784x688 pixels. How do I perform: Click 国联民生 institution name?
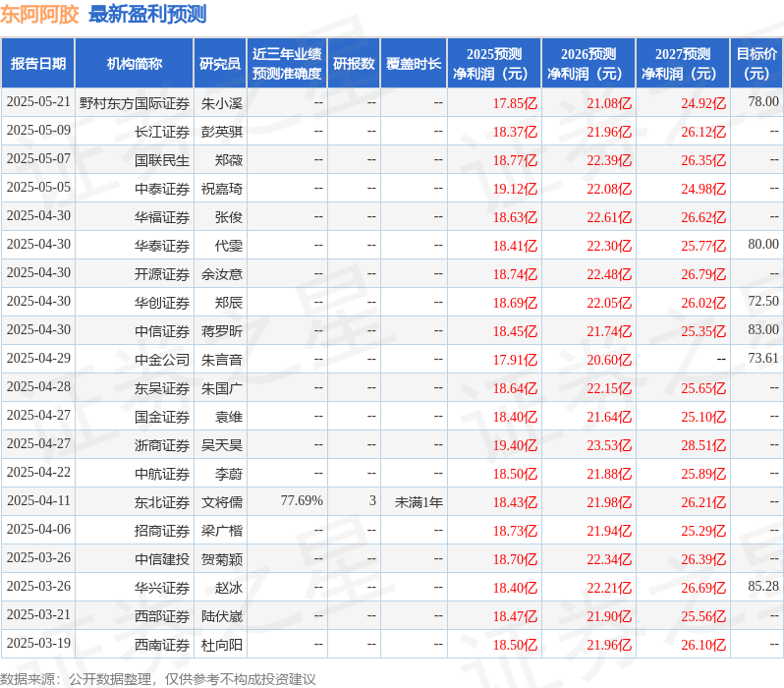[x=161, y=160]
